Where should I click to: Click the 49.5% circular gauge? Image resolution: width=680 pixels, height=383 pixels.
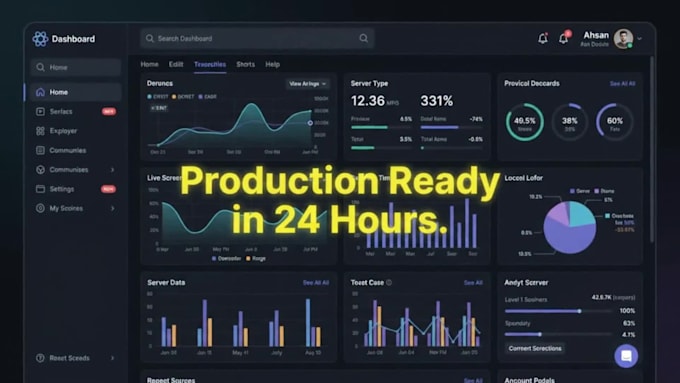point(525,122)
